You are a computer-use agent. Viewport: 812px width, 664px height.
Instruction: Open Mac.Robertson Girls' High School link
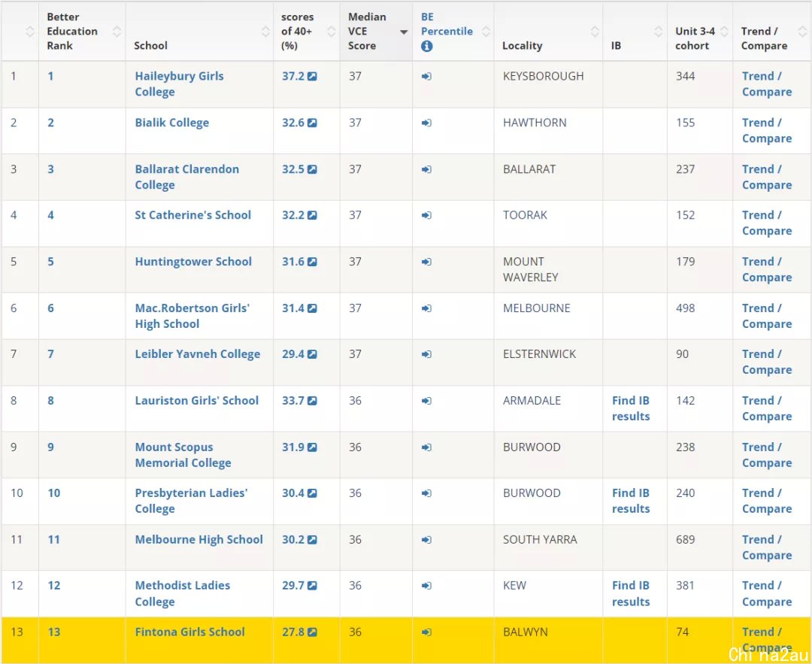click(x=192, y=315)
